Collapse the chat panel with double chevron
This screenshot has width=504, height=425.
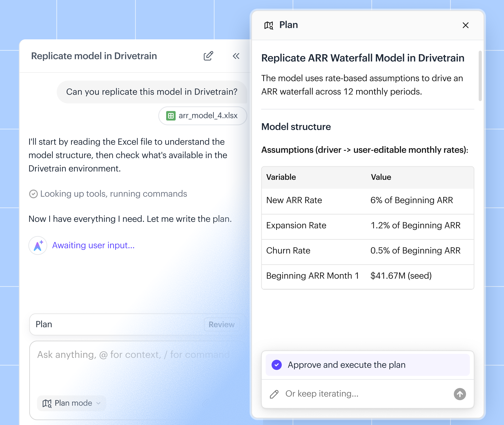[236, 56]
